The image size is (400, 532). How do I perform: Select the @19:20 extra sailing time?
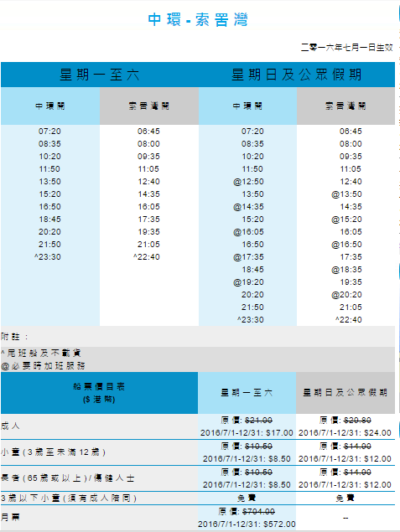pyautogui.click(x=248, y=282)
